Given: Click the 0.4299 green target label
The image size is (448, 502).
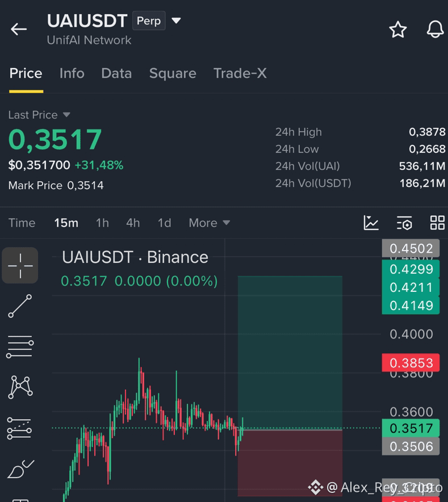Looking at the screenshot, I should tap(411, 269).
